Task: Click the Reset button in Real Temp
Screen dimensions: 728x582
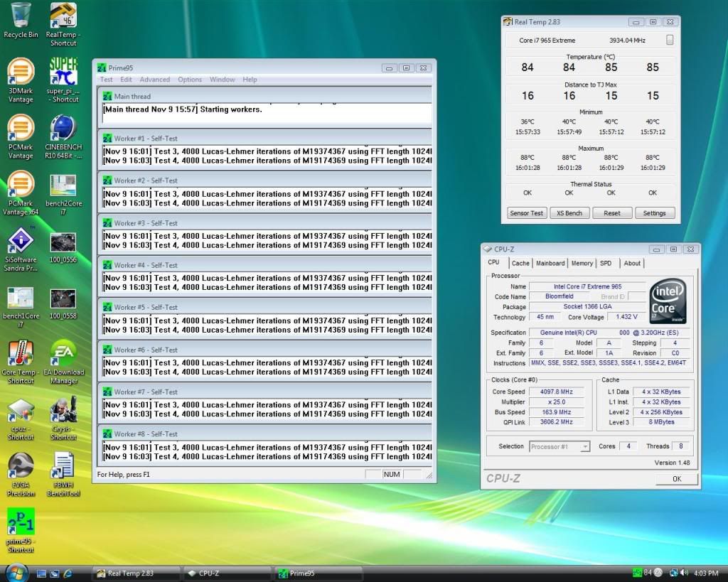Action: coord(612,213)
